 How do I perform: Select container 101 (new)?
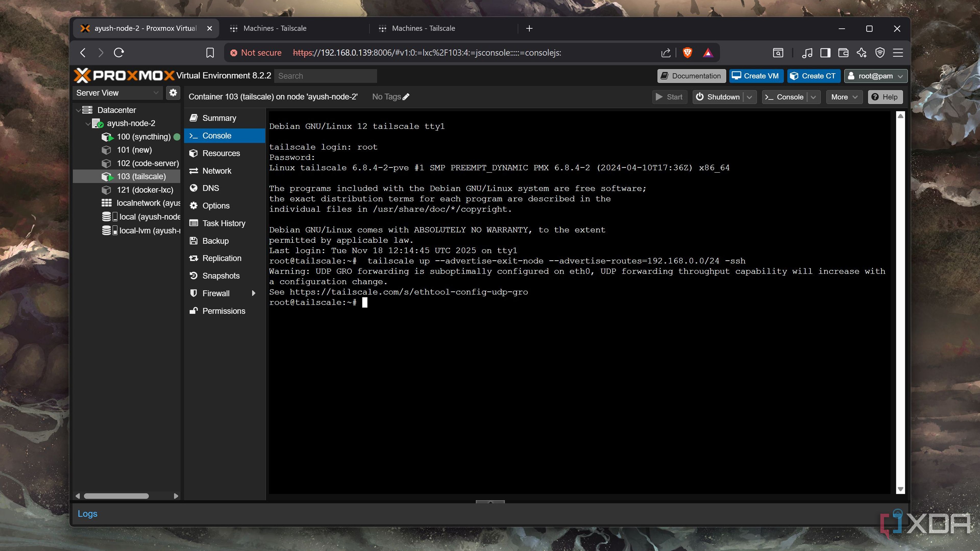coord(127,150)
